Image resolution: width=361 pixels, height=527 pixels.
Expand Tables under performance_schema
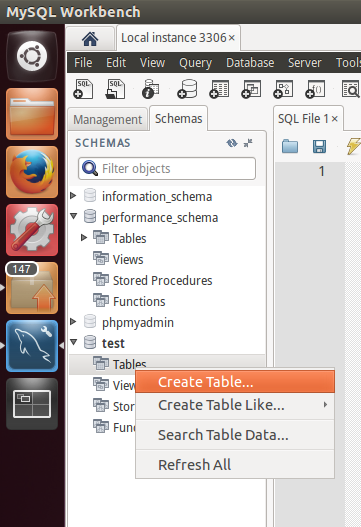[x=84, y=238]
